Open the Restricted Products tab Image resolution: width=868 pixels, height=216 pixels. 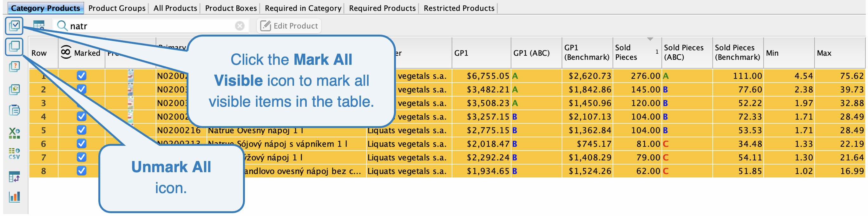[x=459, y=8]
